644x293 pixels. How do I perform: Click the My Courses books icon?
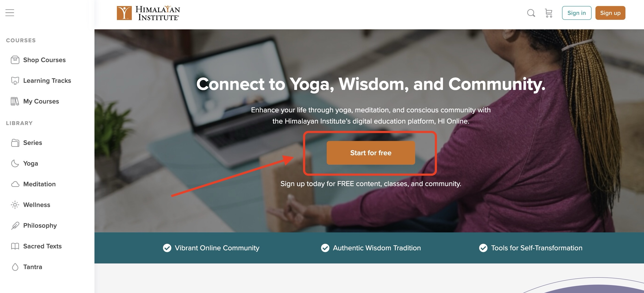pyautogui.click(x=15, y=101)
